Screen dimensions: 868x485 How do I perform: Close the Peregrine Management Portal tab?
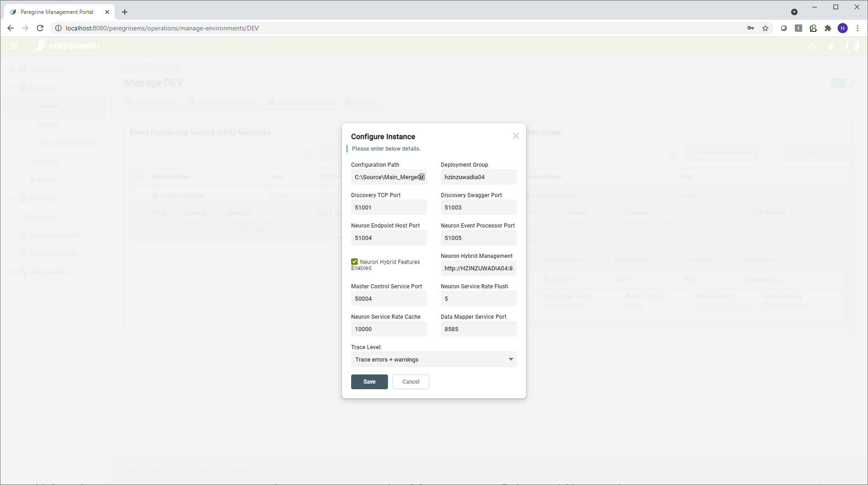coord(107,12)
